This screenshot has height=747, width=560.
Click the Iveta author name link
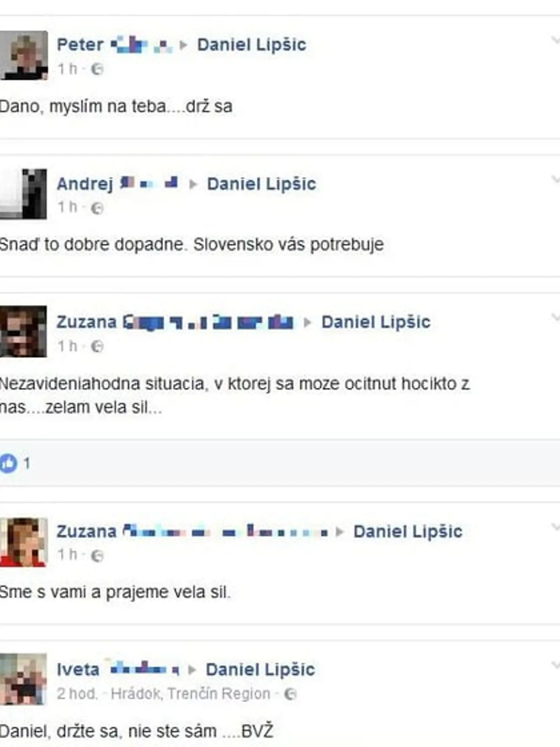pos(78,670)
